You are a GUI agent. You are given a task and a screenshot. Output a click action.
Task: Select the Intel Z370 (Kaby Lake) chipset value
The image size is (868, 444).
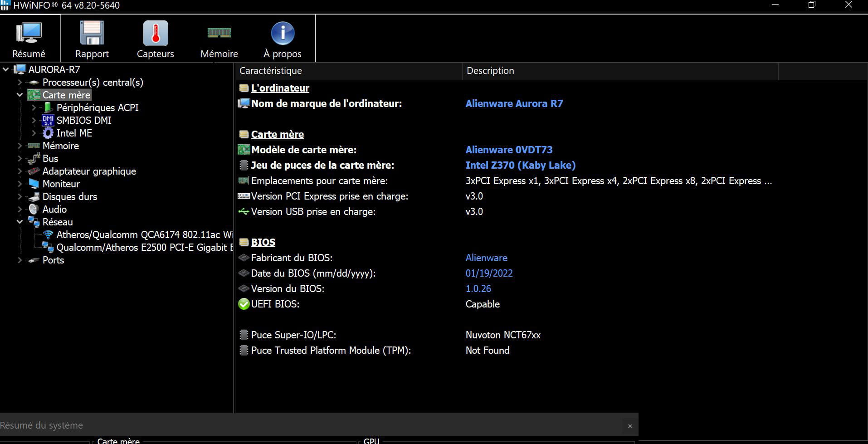(x=521, y=165)
